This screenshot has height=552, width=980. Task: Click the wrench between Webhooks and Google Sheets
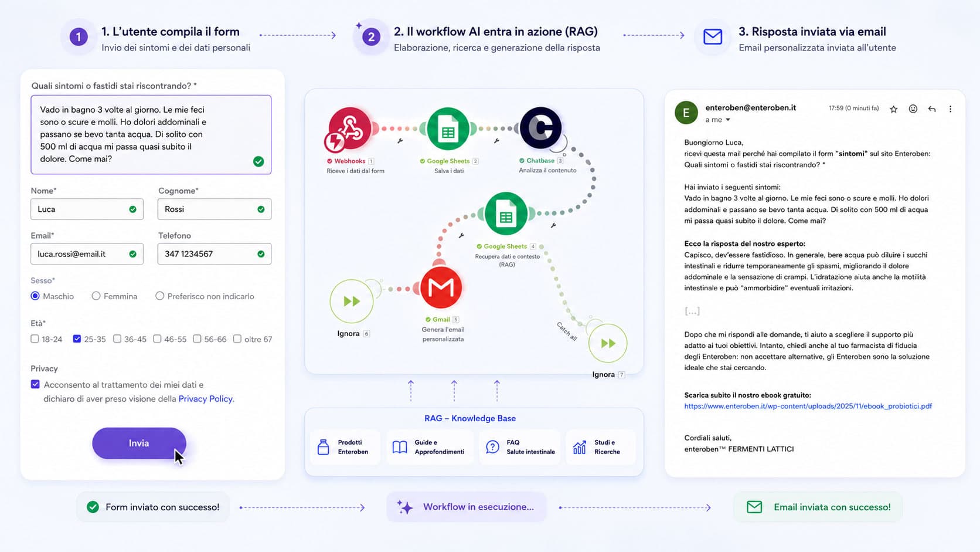point(400,141)
